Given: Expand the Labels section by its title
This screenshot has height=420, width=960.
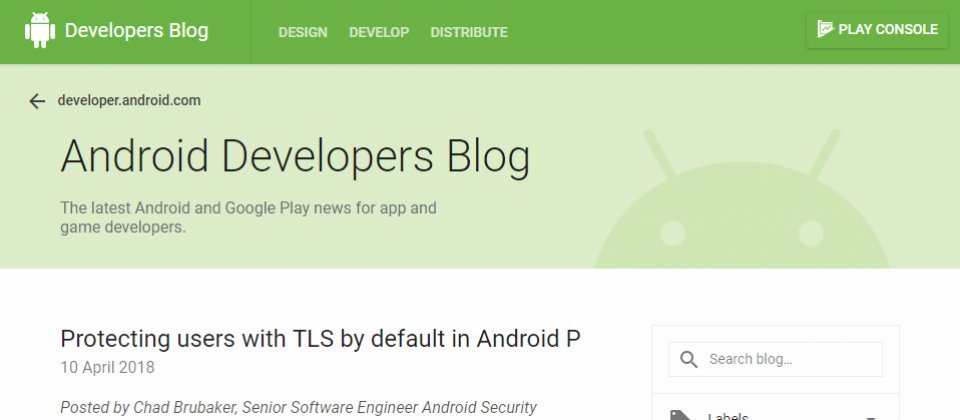Looking at the screenshot, I should [728, 416].
